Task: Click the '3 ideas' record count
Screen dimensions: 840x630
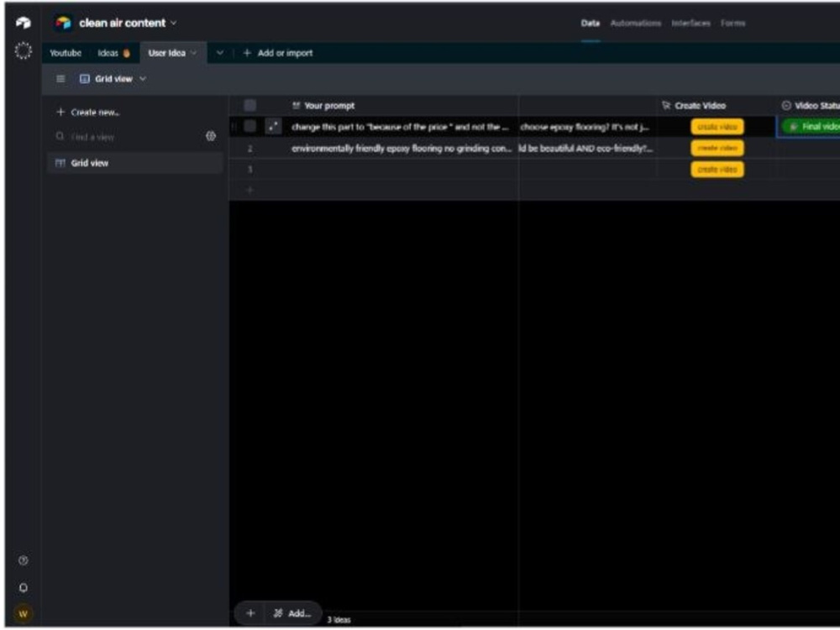Action: pos(339,620)
